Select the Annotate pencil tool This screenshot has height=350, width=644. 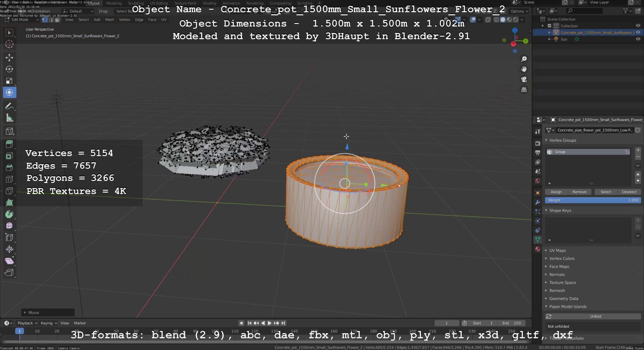coord(10,106)
